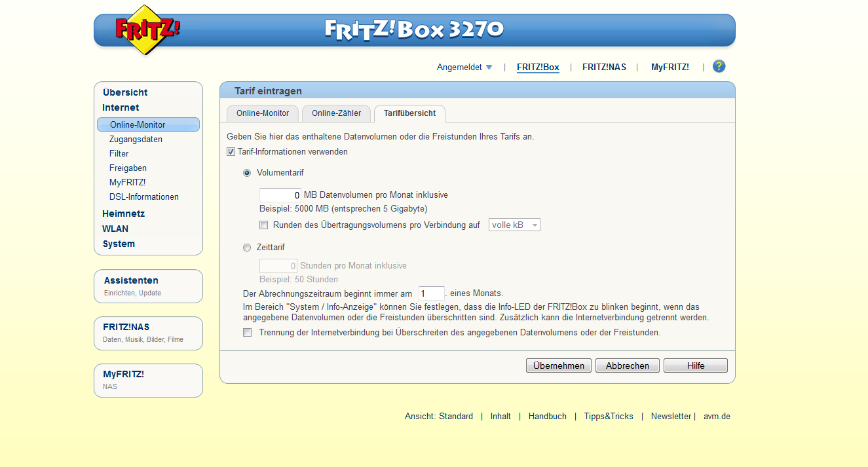868x467 pixels.
Task: Open MyFRITZ! under Internet in sidebar
Action: tap(127, 183)
